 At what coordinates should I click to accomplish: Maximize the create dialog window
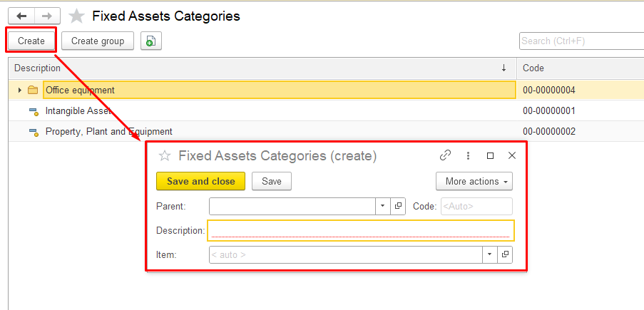tap(490, 155)
